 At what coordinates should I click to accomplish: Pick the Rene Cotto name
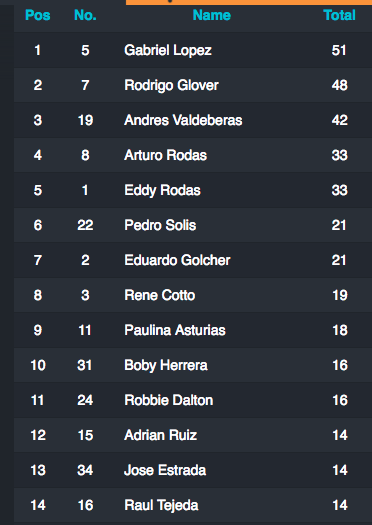tap(159, 295)
